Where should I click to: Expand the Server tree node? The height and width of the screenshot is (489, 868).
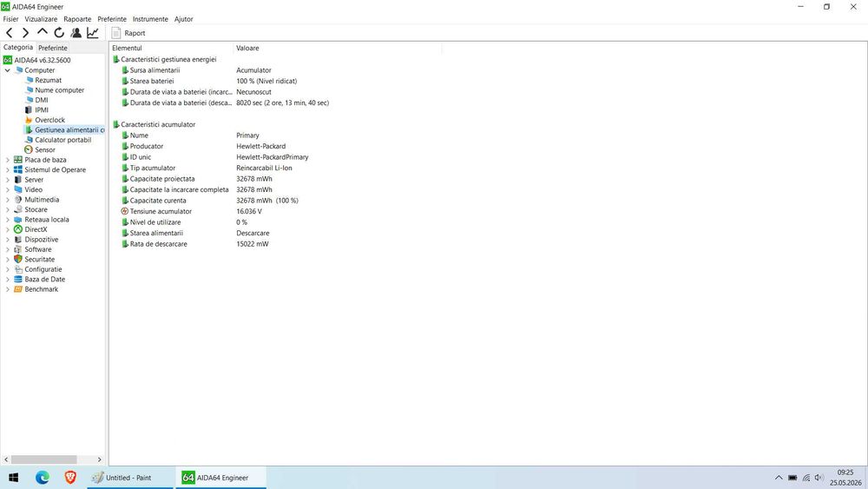7,180
